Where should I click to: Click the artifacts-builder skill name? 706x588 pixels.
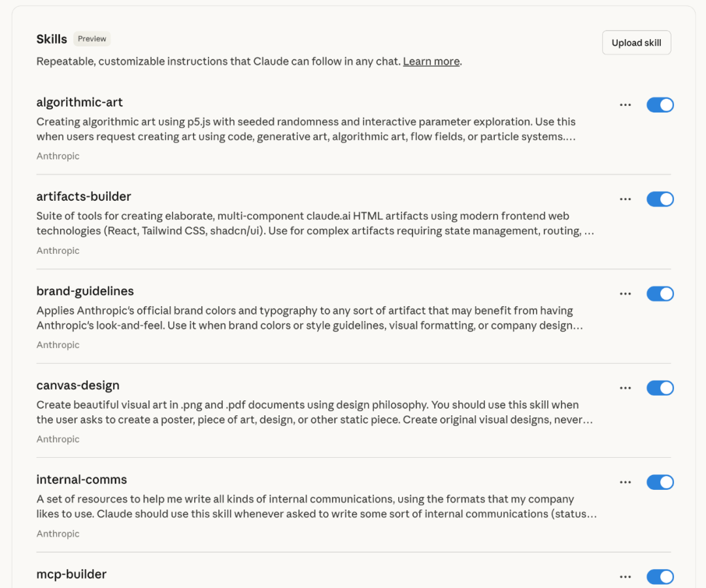pos(84,197)
